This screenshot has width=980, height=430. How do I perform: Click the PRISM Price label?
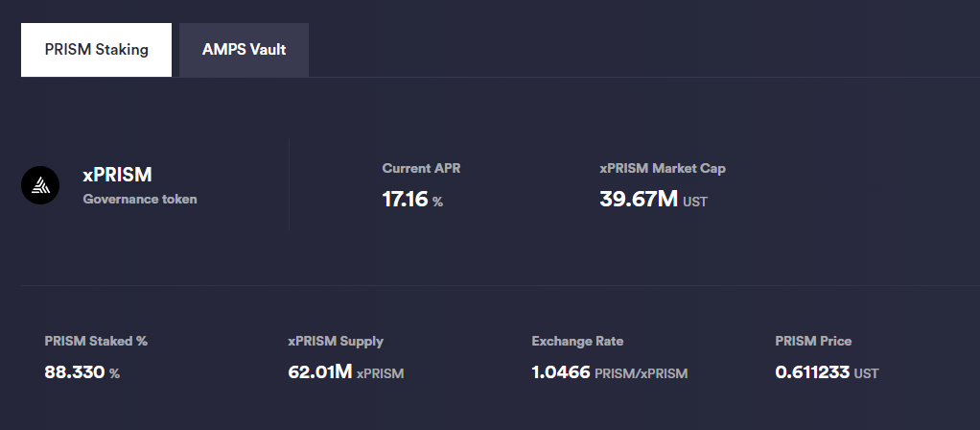(x=813, y=341)
